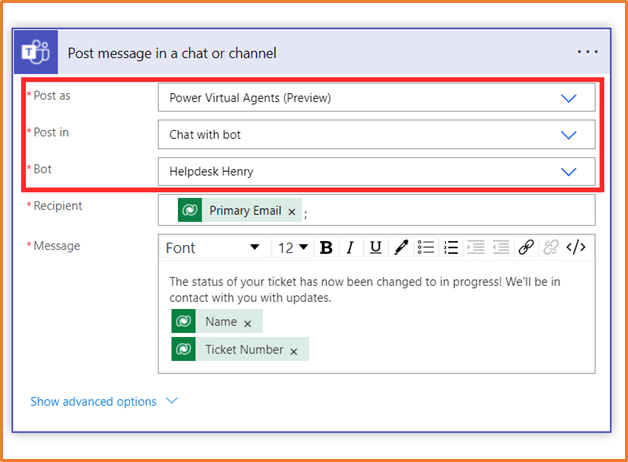This screenshot has width=628, height=462.
Task: Click the insert link icon
Action: (526, 247)
